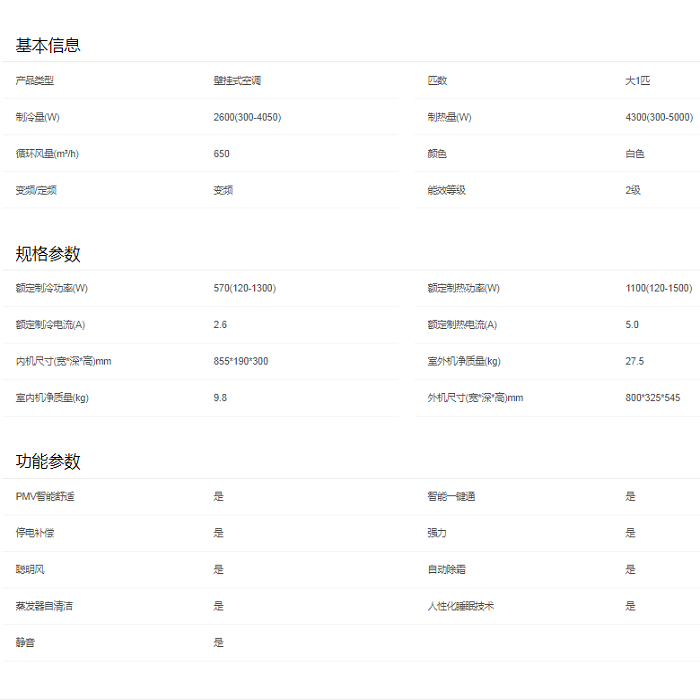Select the 额定制热功率 value 1100(120-1500)
The image size is (700, 700).
[658, 289]
